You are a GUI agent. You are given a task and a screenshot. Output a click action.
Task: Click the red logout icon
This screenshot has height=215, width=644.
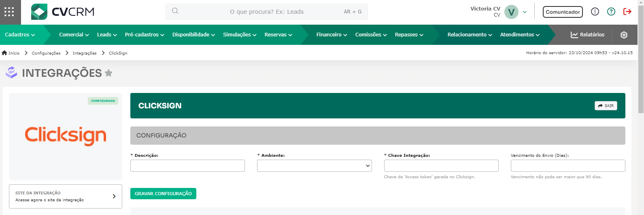coord(627,12)
